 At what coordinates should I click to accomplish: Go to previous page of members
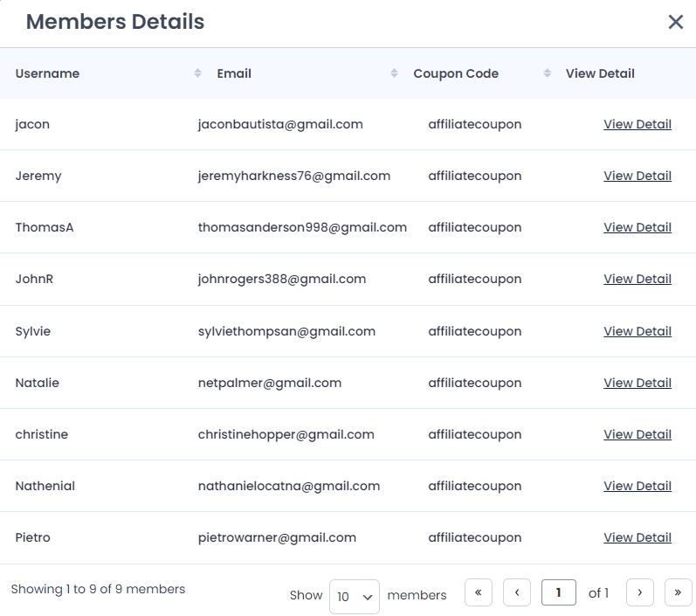(x=517, y=592)
